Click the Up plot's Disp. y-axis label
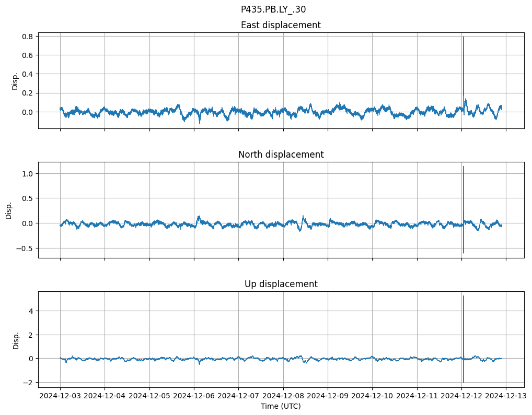 (x=15, y=339)
